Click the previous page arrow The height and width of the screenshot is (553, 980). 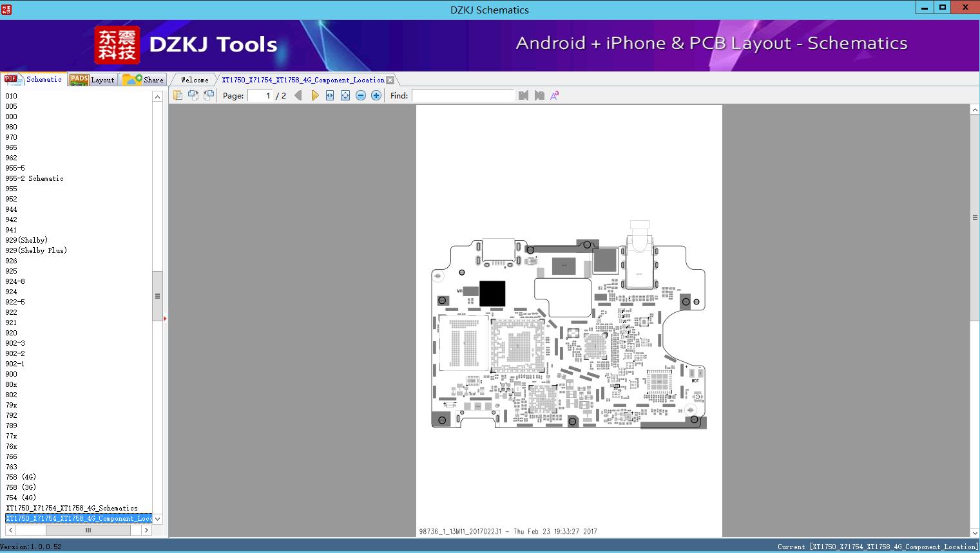pos(298,95)
